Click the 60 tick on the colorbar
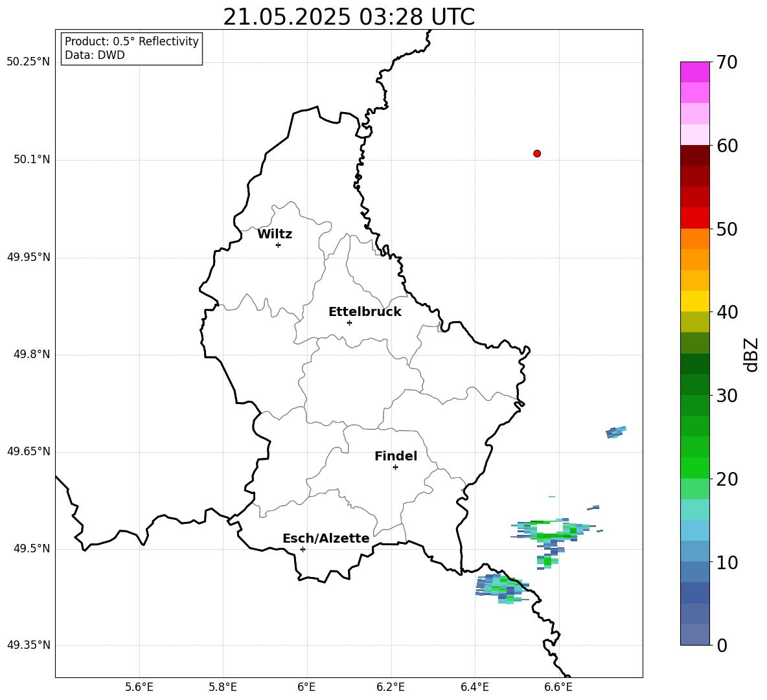Viewport: 767px width, 700px height. click(x=727, y=146)
